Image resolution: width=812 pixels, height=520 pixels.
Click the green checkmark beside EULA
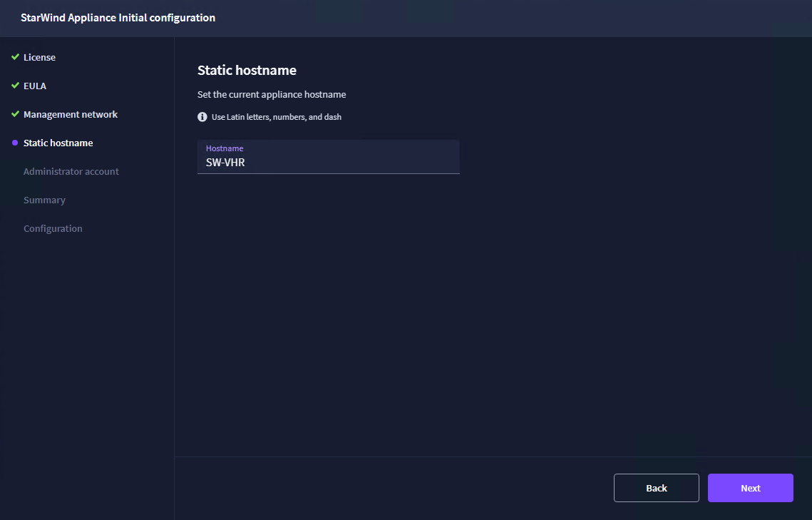tap(15, 86)
